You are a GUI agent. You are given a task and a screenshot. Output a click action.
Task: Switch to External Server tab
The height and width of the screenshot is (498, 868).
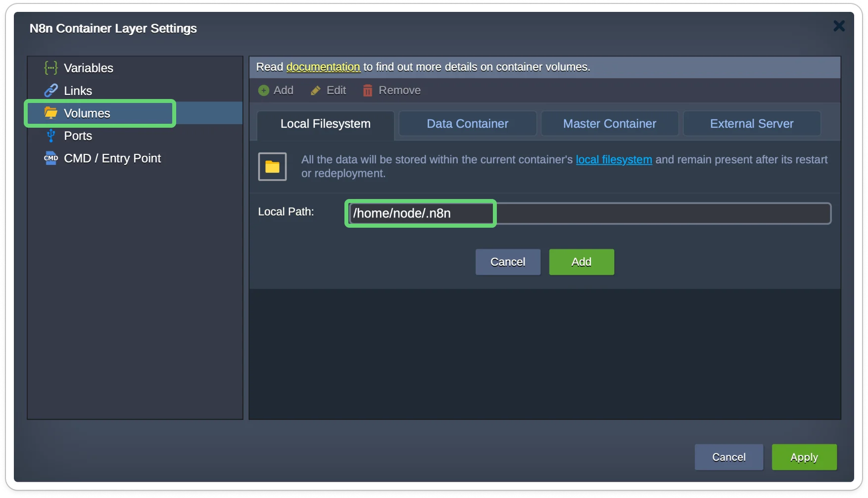tap(752, 124)
